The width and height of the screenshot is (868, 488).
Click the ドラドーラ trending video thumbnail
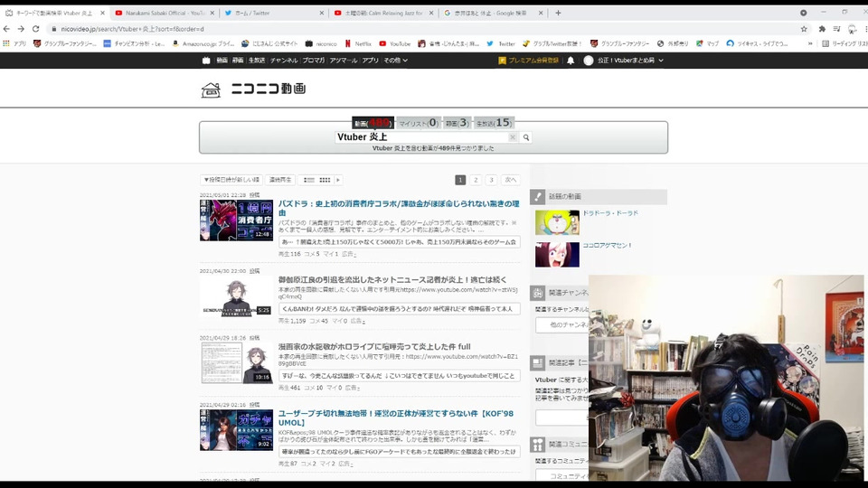point(557,222)
